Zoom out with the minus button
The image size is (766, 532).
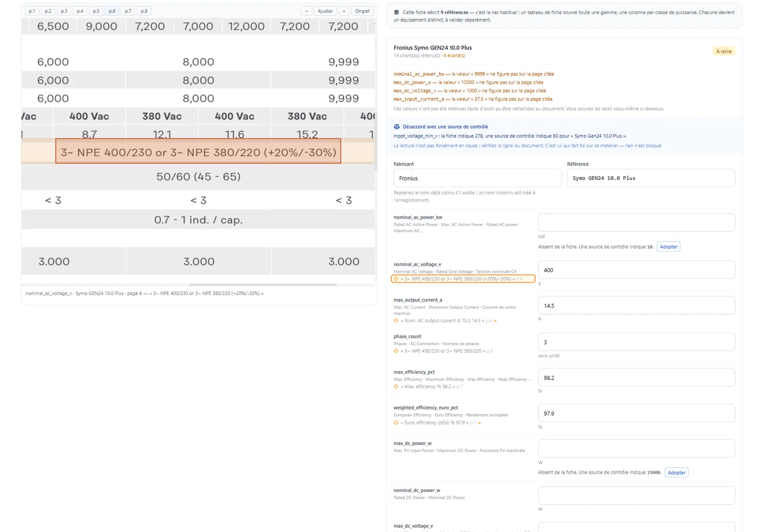[307, 11]
